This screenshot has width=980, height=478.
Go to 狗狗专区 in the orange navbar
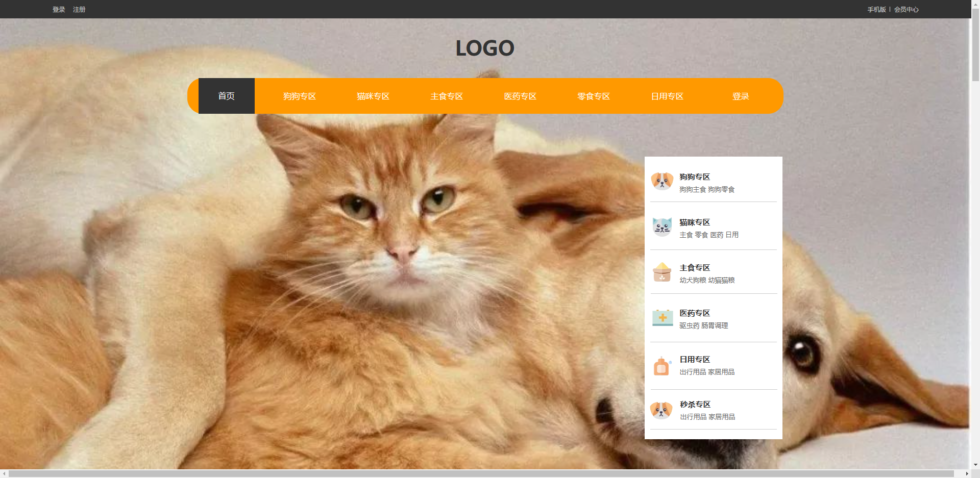[300, 96]
